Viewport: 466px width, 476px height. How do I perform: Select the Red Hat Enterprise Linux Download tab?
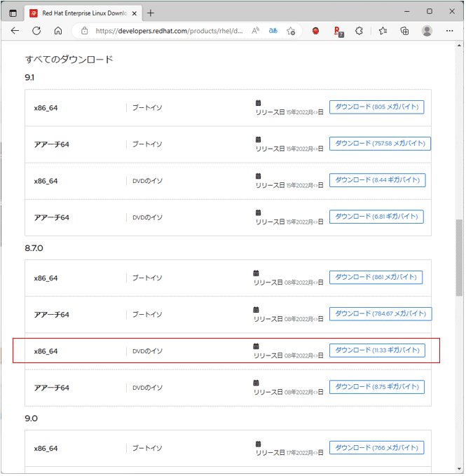(83, 13)
